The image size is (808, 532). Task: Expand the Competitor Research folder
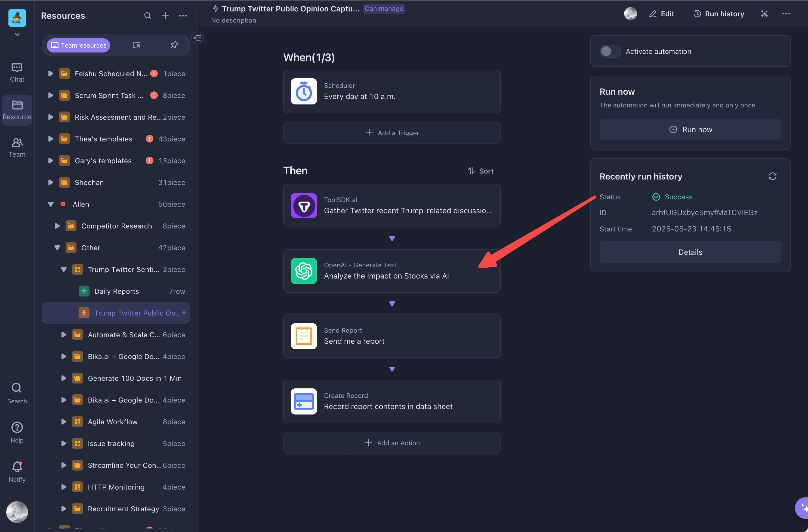57,226
